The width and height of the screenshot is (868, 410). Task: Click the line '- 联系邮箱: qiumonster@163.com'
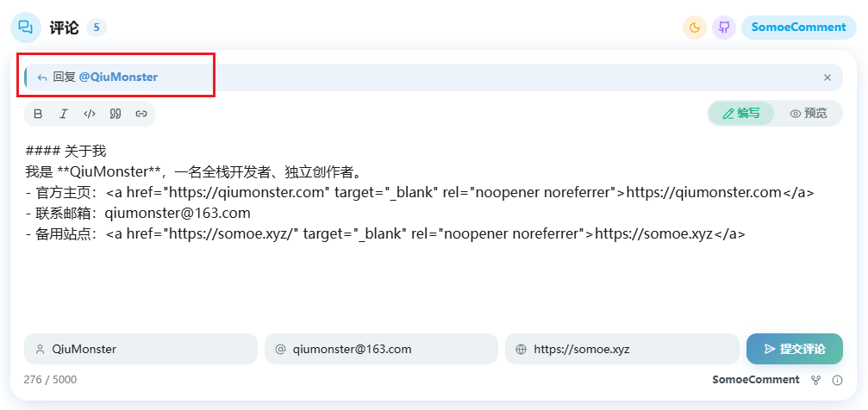point(138,213)
